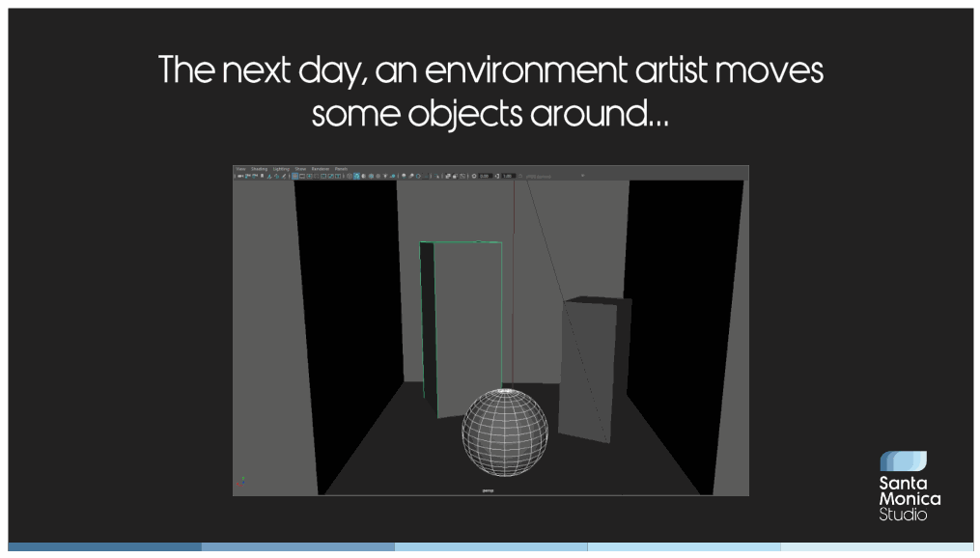Switch to Wireframe shading icon

point(350,177)
